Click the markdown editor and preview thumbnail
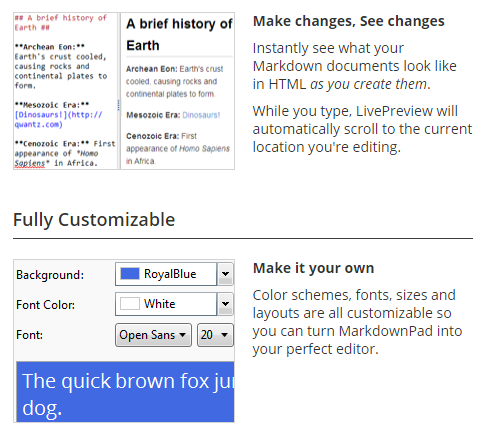The image size is (488, 446). pos(124,91)
